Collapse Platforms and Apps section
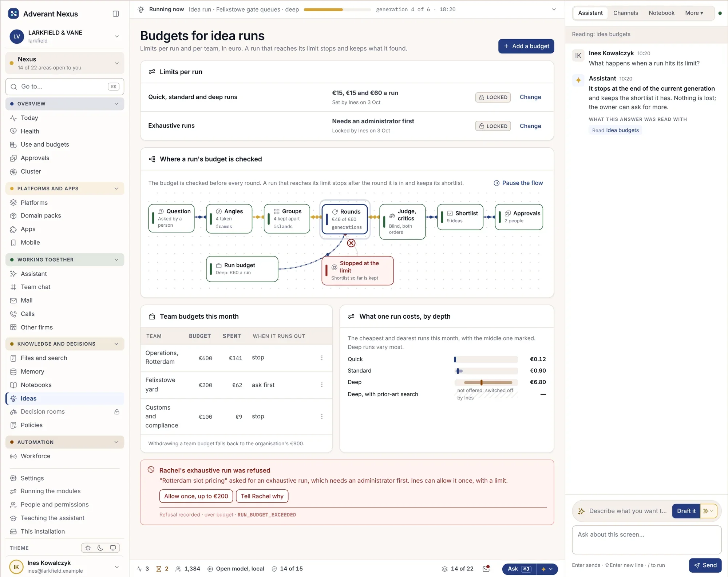The width and height of the screenshot is (728, 577). [65, 188]
